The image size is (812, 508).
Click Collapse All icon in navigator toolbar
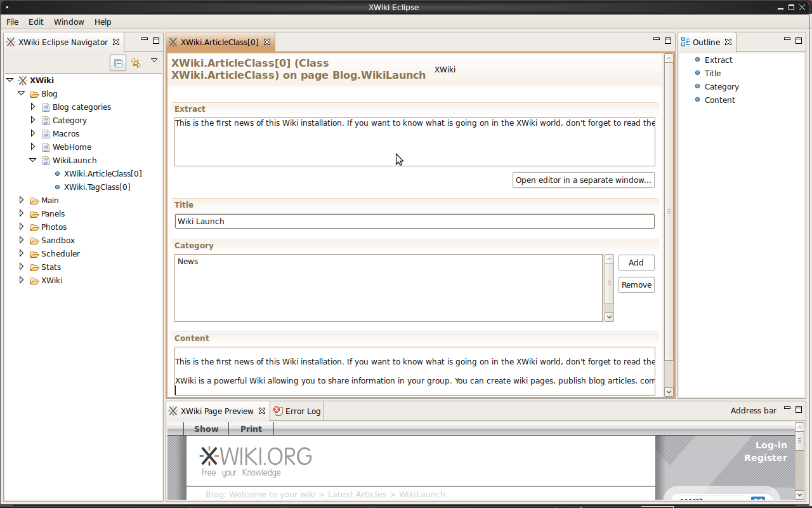point(118,63)
